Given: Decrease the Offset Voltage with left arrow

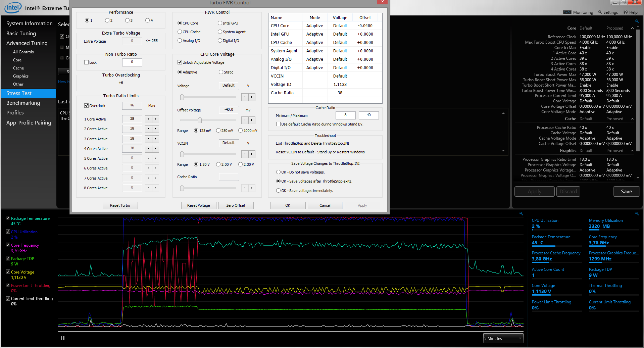Looking at the screenshot, I should [245, 120].
